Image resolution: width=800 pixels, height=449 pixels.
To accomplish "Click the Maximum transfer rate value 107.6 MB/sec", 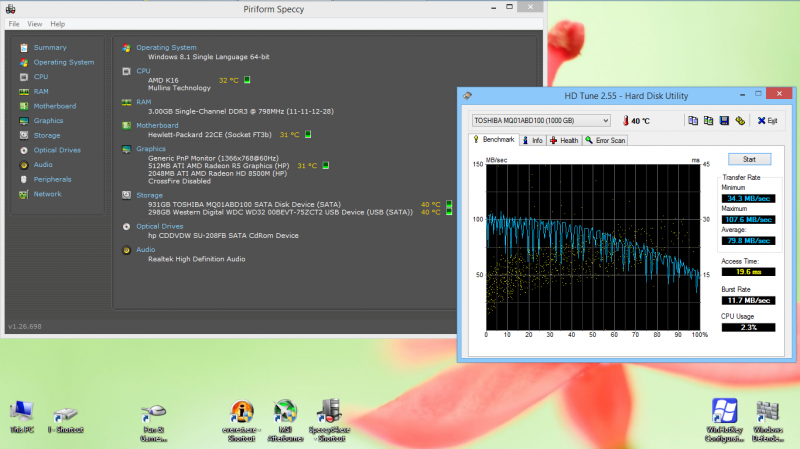I will pos(748,219).
